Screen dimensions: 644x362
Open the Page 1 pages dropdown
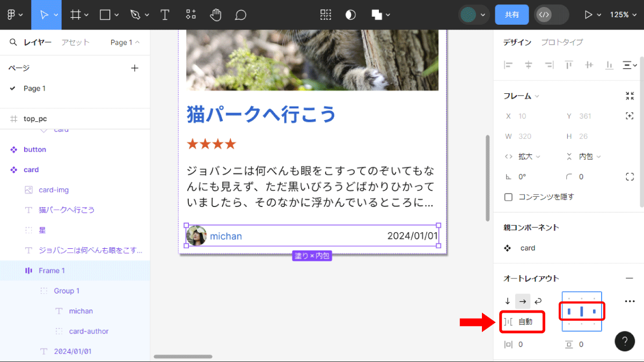pyautogui.click(x=125, y=42)
